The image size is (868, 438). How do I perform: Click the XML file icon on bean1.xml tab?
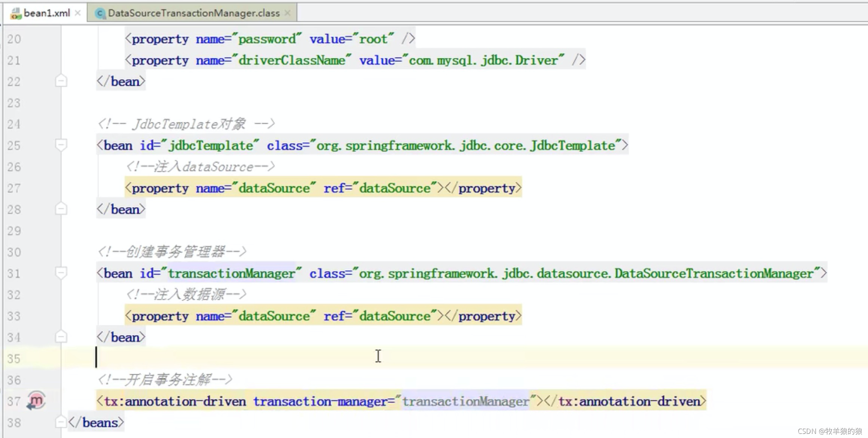(16, 13)
